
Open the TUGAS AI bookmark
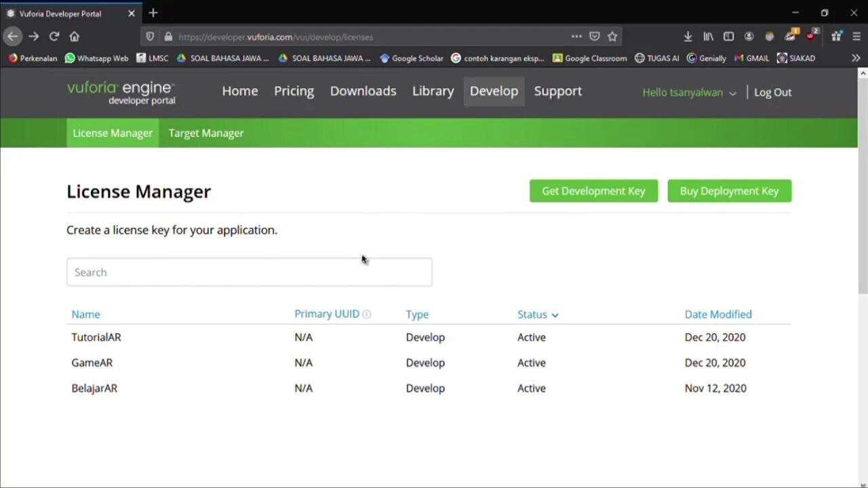pos(656,58)
